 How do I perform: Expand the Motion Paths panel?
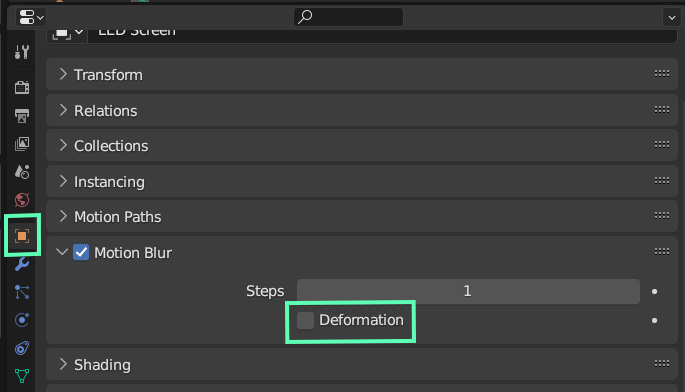click(x=63, y=216)
